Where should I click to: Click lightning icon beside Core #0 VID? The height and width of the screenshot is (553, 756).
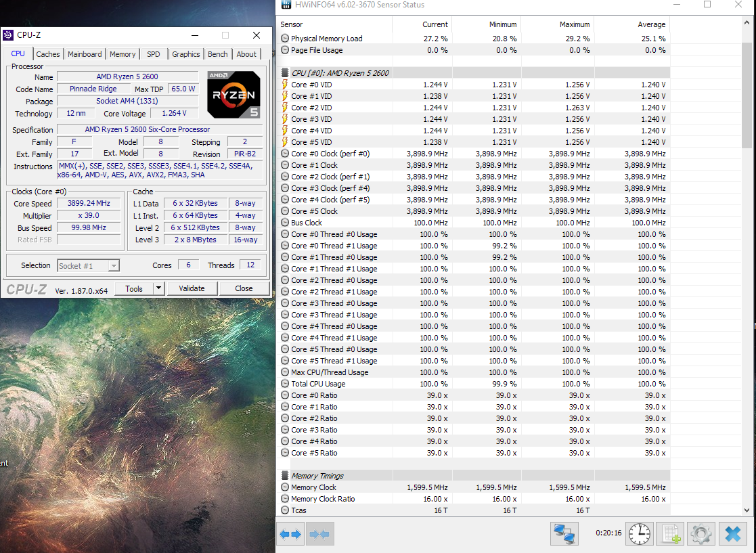[x=285, y=85]
